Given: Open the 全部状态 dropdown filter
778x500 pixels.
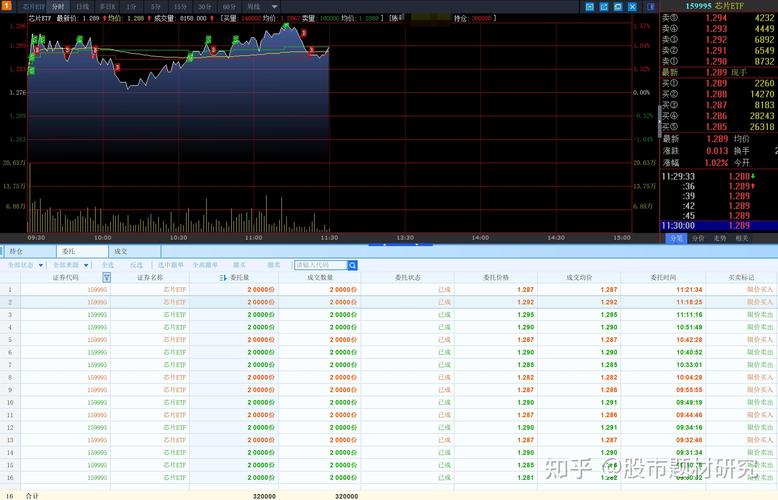Looking at the screenshot, I should [x=21, y=265].
